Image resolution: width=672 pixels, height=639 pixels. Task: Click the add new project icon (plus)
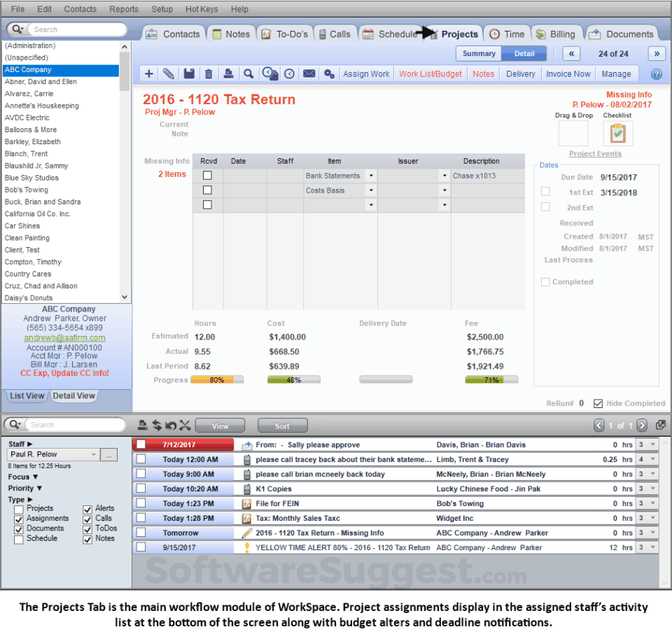coord(149,73)
